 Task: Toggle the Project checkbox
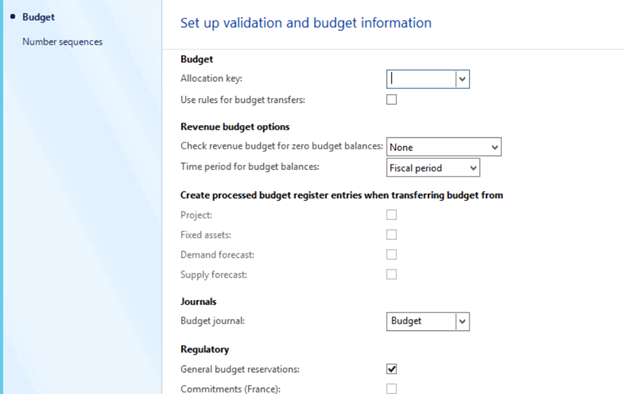click(392, 215)
